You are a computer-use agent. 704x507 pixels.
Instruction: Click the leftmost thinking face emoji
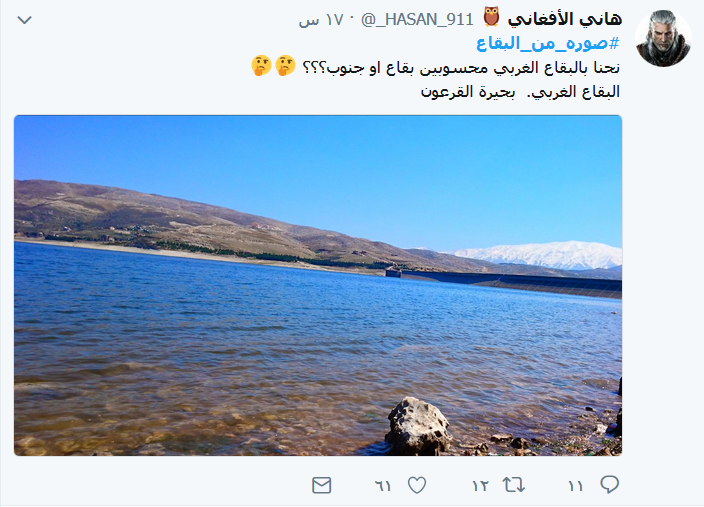pos(261,66)
